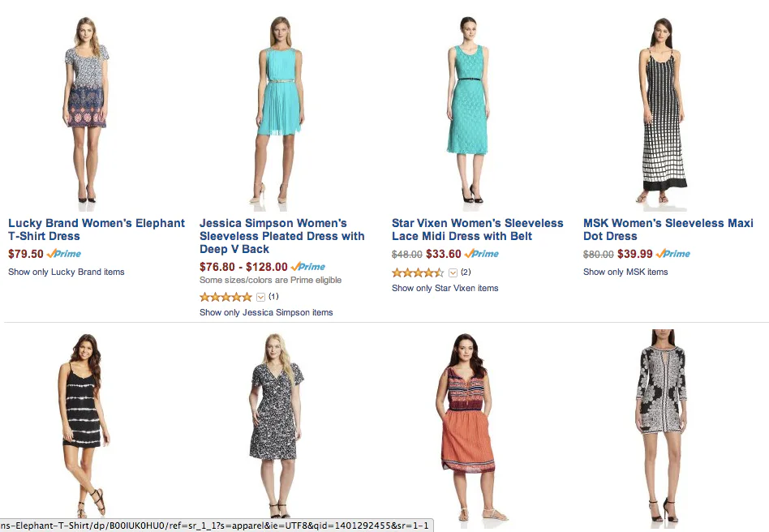Click Prime badge beside $79.50 price
The height and width of the screenshot is (532, 769).
(64, 254)
